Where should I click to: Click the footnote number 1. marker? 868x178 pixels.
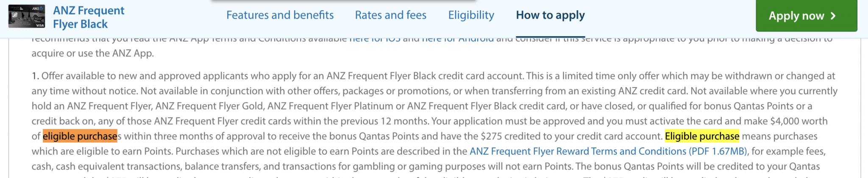[35, 76]
